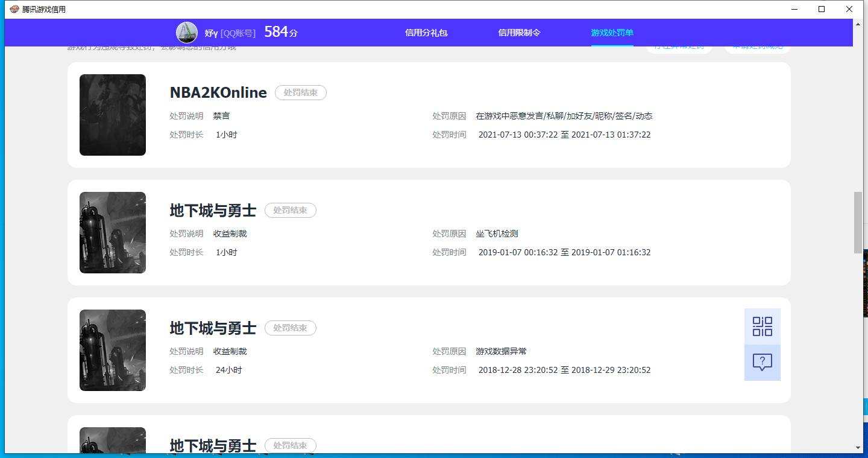Click the 在游戏中恶意发言 penalty reason text
Viewport: 868px width, 458px height.
pyautogui.click(x=564, y=116)
